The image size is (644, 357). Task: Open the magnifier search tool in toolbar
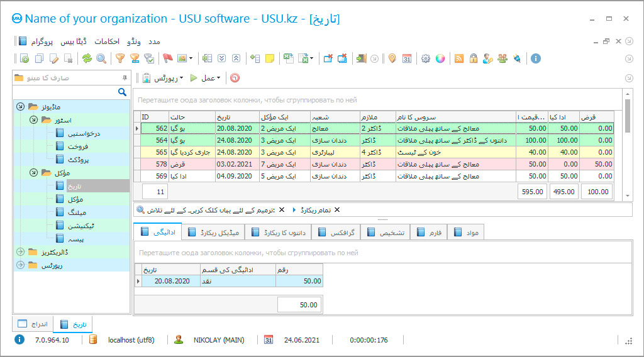coord(101,58)
